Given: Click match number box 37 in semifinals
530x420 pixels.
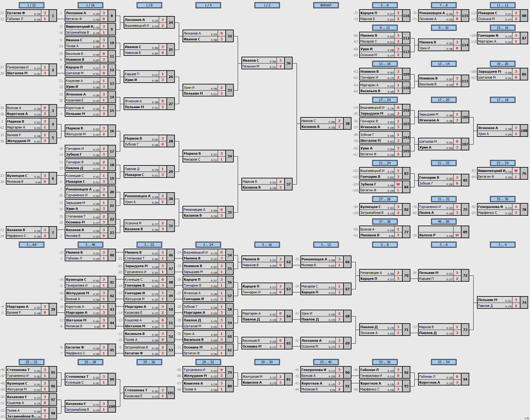Looking at the screenshot, I should tap(289, 184).
